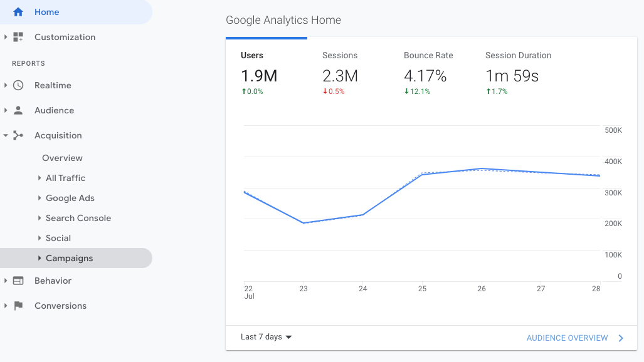Click the Home house icon
The width and height of the screenshot is (644, 362).
(18, 12)
